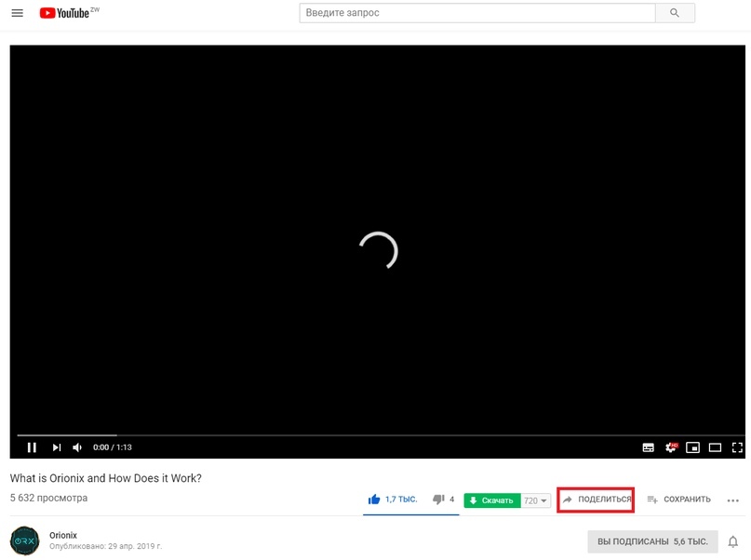Screen dimensions: 751x560
Task: Switch to theater mode
Action: 715,447
